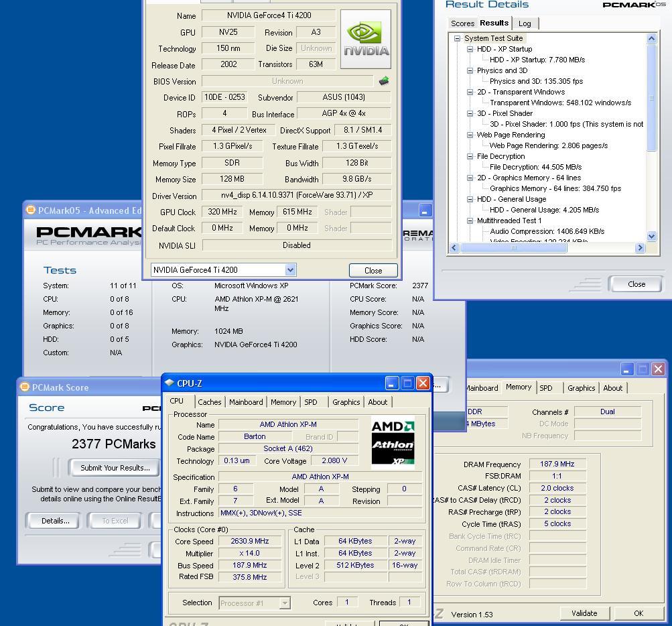
Task: Click the Driver Version field in GPU-Z
Action: (x=297, y=194)
